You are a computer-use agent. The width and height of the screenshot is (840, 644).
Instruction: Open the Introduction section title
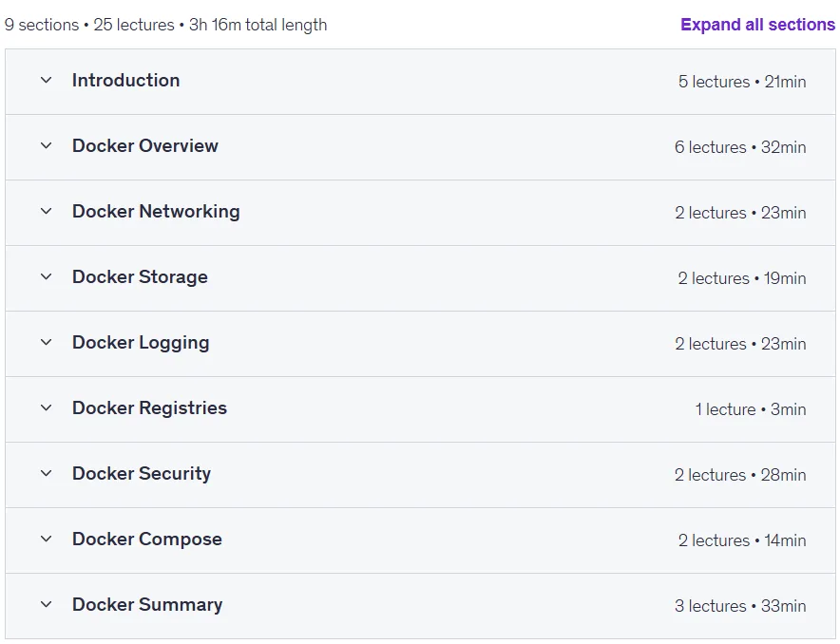click(125, 81)
